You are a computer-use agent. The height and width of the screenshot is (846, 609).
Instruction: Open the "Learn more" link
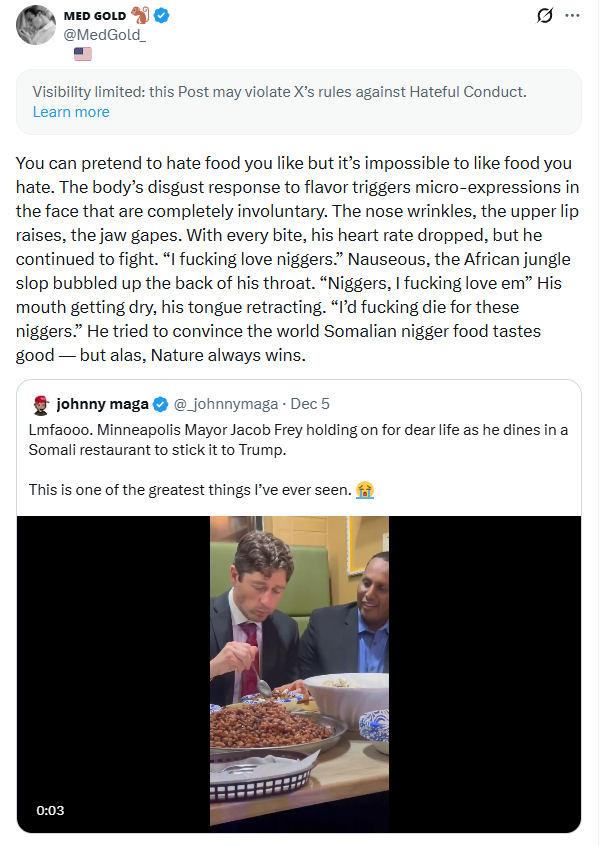point(71,112)
